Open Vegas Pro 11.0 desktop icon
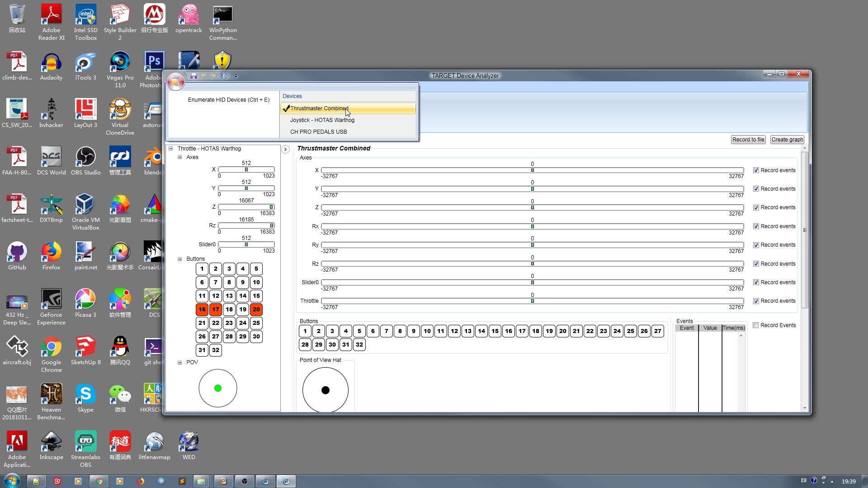The image size is (868, 488). point(120,70)
